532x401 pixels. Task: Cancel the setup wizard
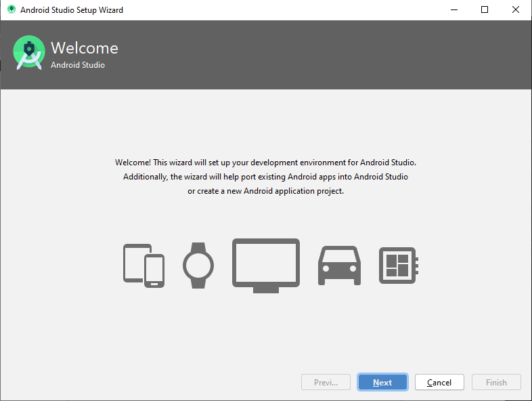439,382
